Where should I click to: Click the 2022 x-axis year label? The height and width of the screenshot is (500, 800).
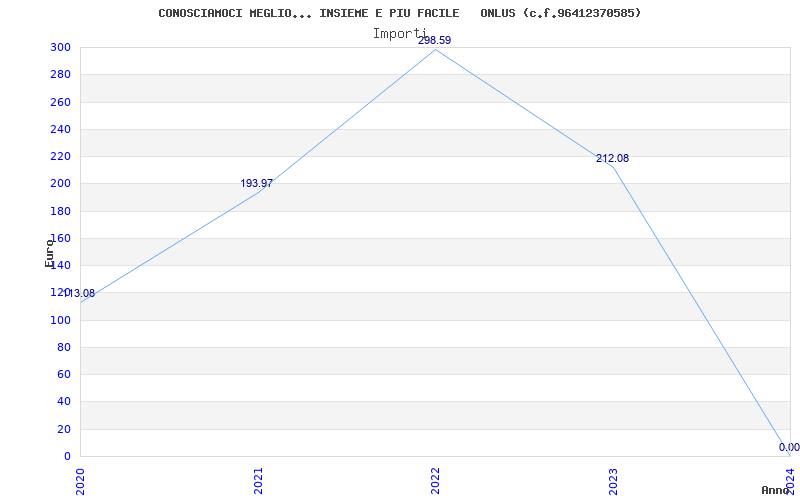(435, 481)
